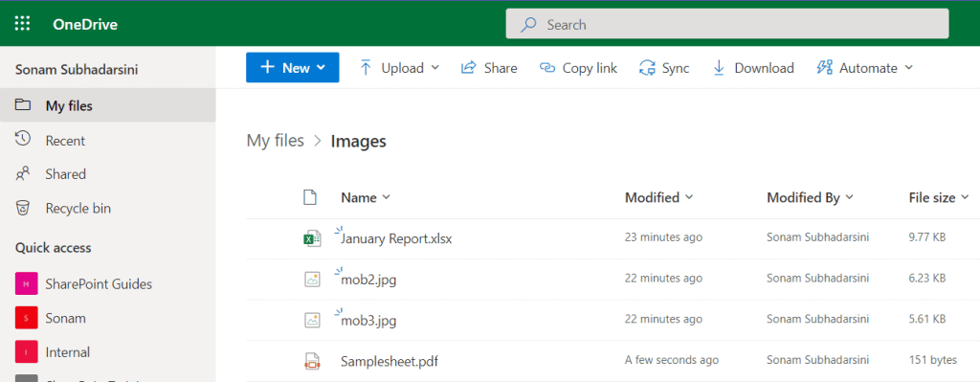The width and height of the screenshot is (980, 382).
Task: Go to My files breadcrumb
Action: (x=275, y=141)
